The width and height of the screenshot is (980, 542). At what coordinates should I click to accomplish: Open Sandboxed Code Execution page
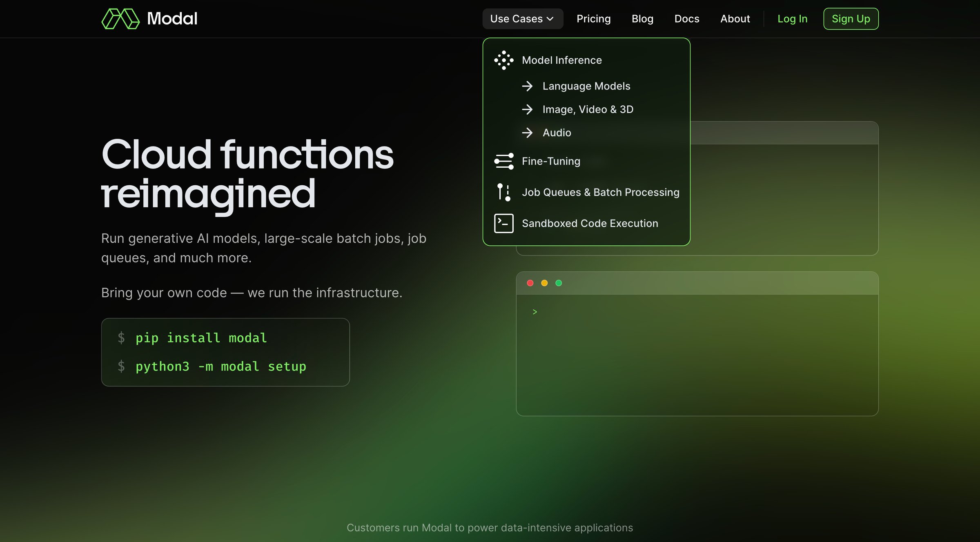(590, 223)
